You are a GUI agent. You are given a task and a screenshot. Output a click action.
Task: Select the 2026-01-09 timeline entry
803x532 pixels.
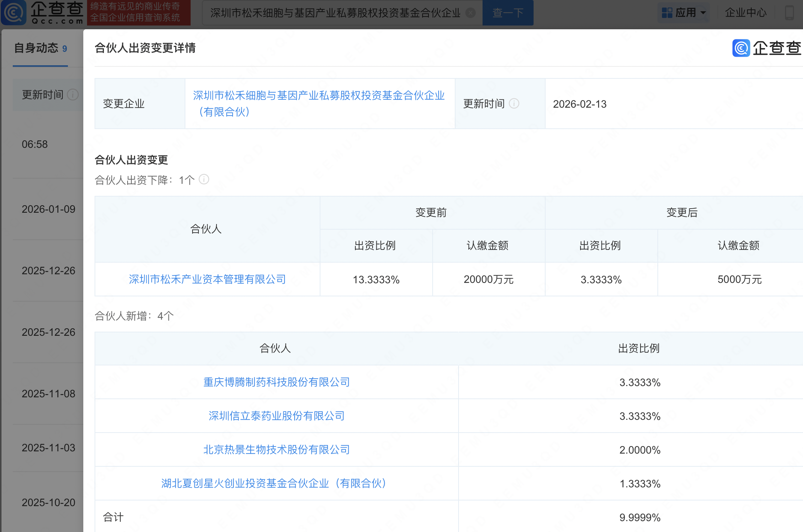[x=48, y=209]
